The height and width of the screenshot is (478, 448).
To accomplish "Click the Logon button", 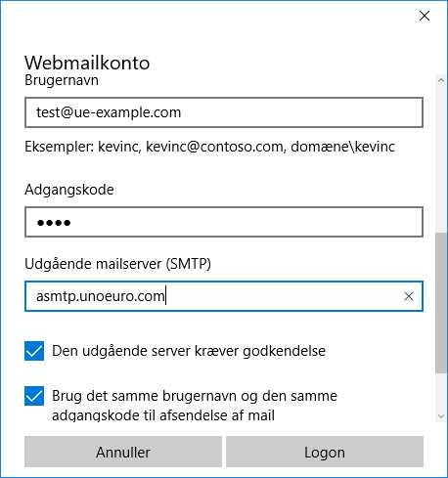I will [x=325, y=452].
